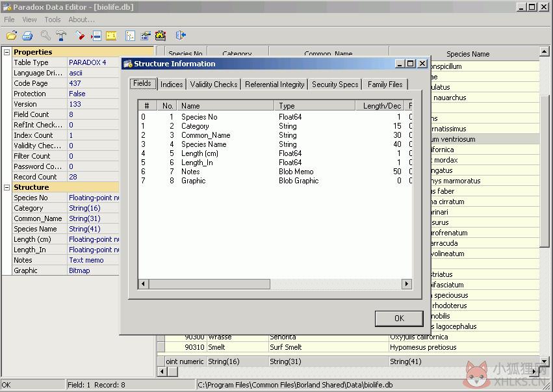This screenshot has width=553, height=392.
Task: Click the open folder toolbar icon
Action: (x=12, y=35)
